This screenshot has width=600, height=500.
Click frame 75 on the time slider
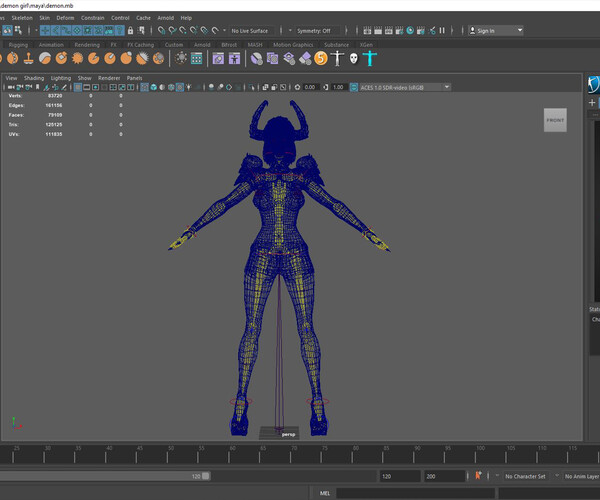321,455
